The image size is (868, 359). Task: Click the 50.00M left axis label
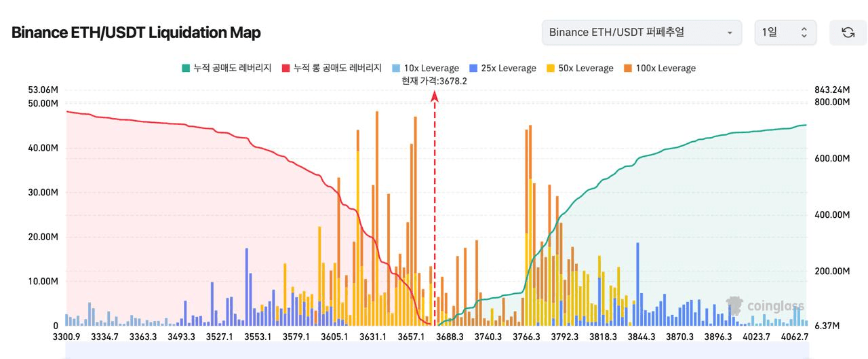[43, 103]
